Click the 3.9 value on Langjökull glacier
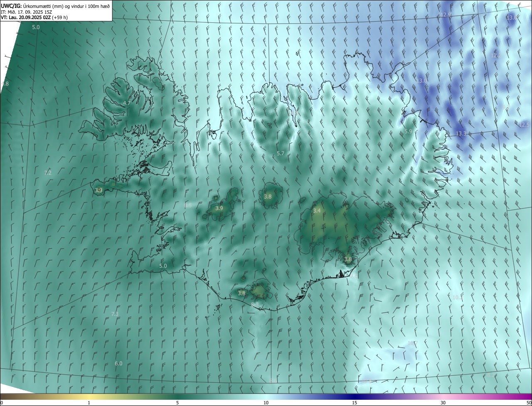The image size is (532, 406). 219,208
